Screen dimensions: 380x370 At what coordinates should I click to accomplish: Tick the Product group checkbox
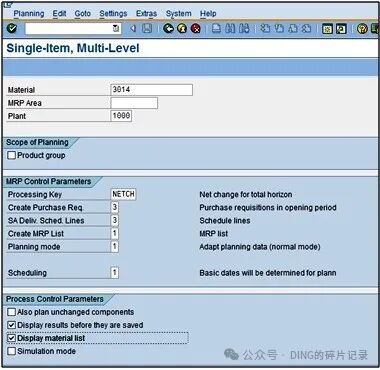pyautogui.click(x=12, y=155)
